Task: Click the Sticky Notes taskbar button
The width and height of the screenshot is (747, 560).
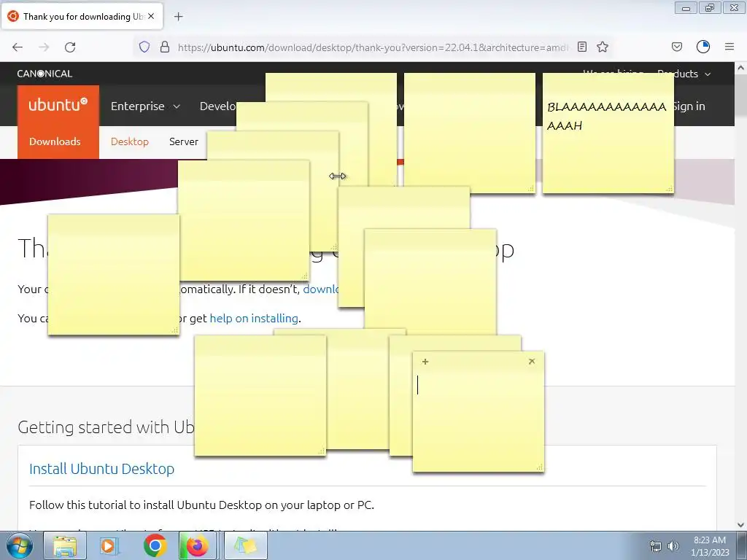Action: click(245, 545)
